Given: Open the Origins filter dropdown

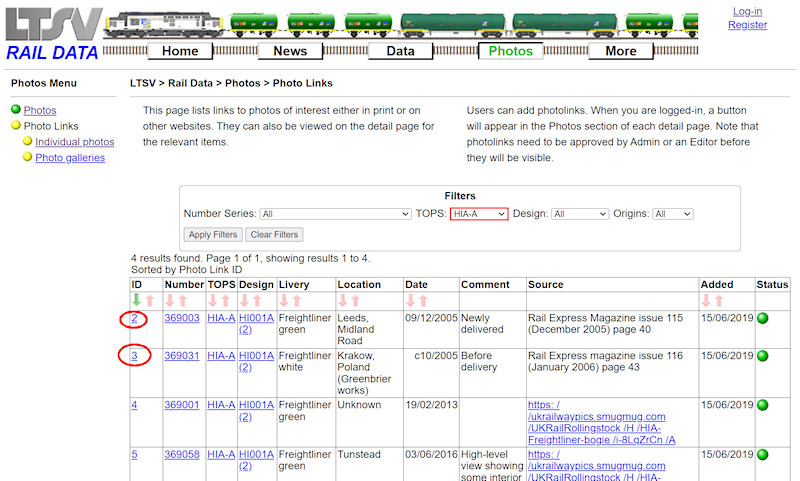Looking at the screenshot, I should coord(673,214).
